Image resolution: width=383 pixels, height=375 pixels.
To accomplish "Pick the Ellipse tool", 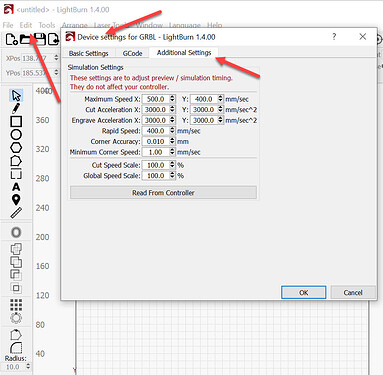I will (16, 134).
